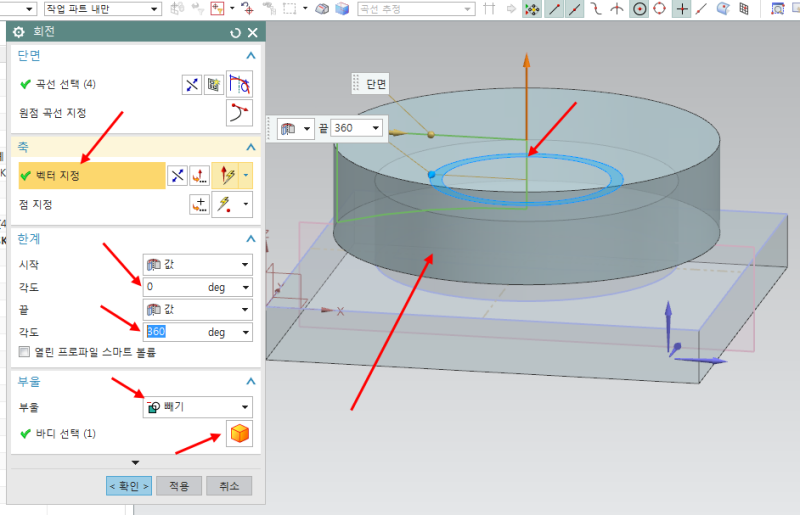Reset the 회전 dialog with the refresh icon
800x515 pixels.
[x=235, y=32]
